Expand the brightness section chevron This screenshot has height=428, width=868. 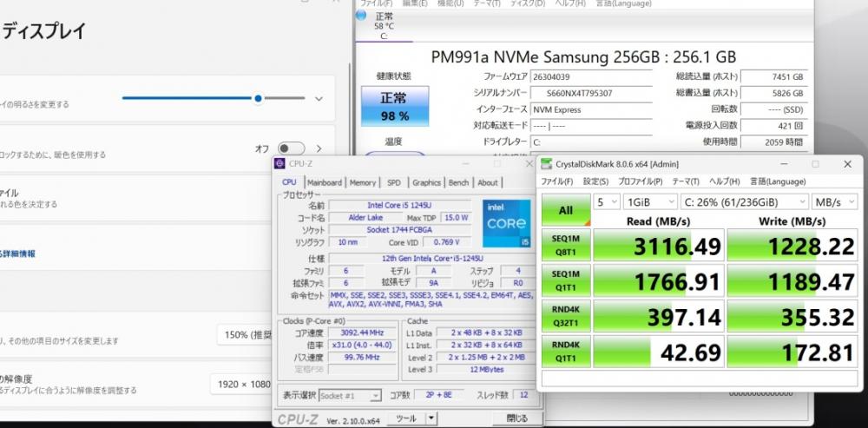[319, 99]
